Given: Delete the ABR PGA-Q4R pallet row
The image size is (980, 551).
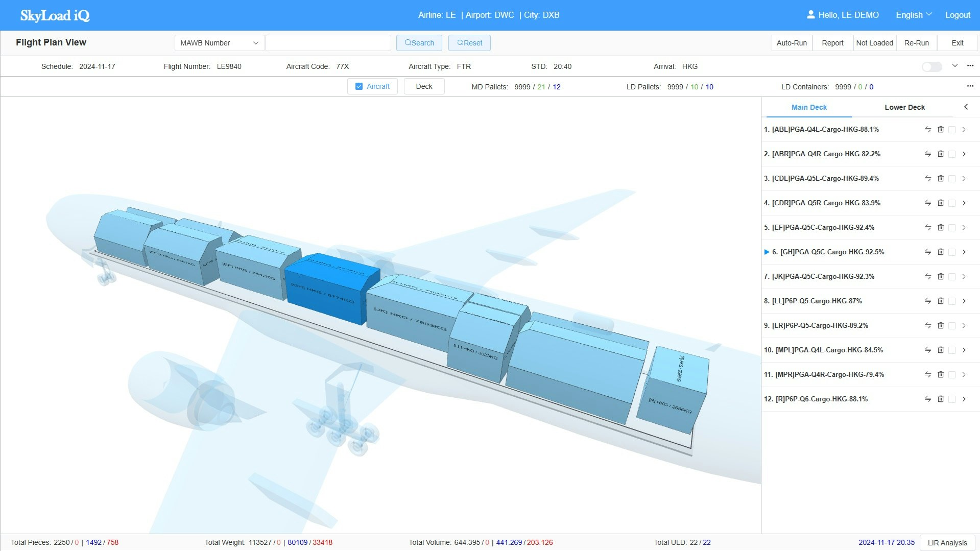Looking at the screenshot, I should pos(941,154).
